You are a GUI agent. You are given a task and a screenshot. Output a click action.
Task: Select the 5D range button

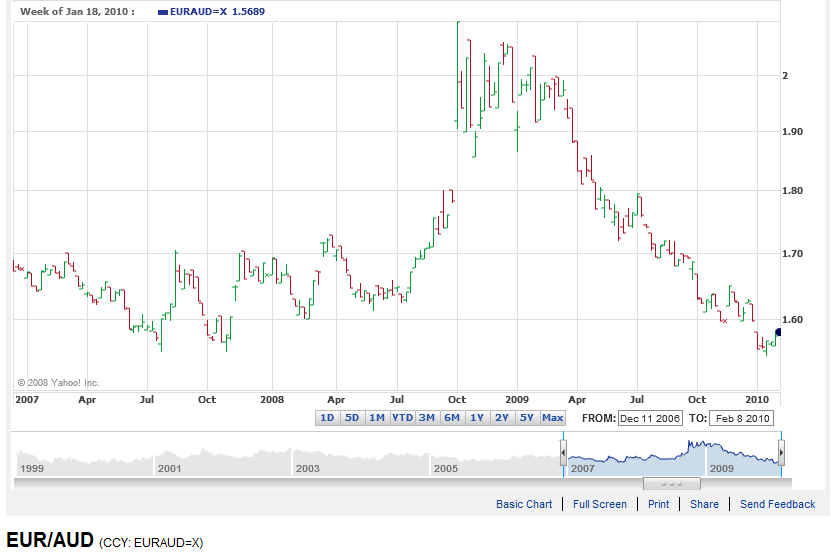[x=352, y=418]
